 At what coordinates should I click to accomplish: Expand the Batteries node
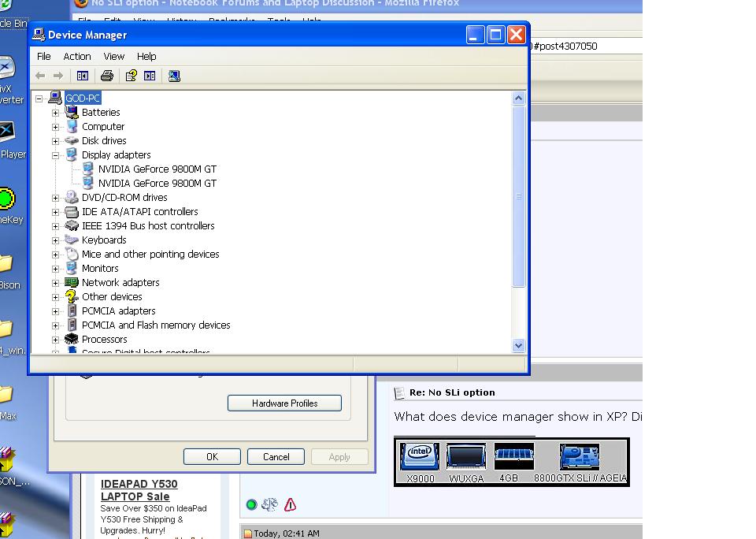tap(55, 113)
